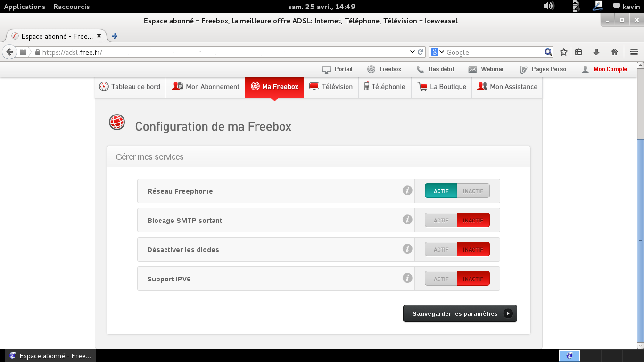Click the info icon for Désactiver les diodes
Viewport: 644px width, 362px height.
[407, 249]
